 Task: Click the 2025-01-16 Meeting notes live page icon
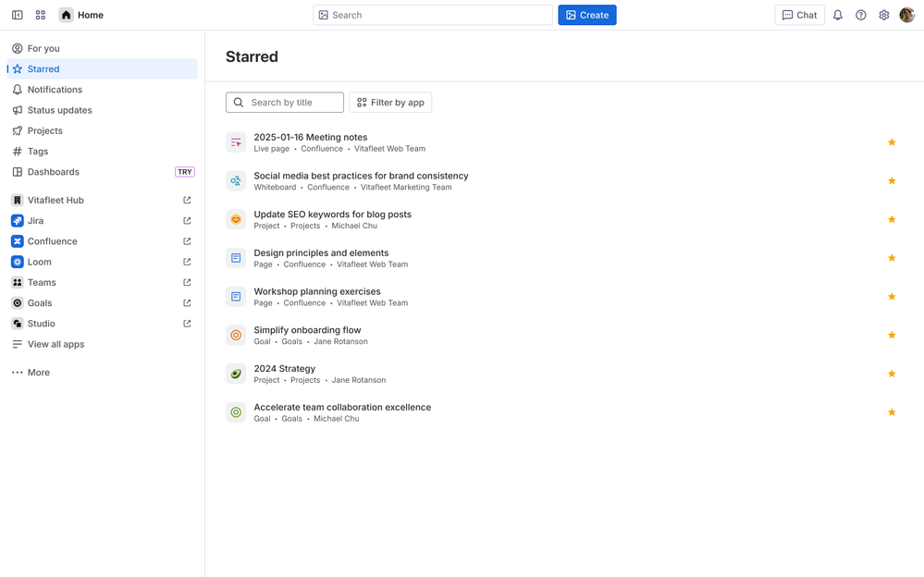[x=236, y=142]
